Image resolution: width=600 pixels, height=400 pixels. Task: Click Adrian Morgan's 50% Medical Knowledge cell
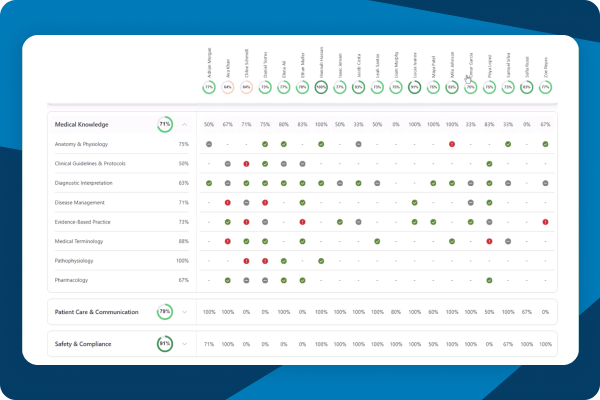click(209, 124)
